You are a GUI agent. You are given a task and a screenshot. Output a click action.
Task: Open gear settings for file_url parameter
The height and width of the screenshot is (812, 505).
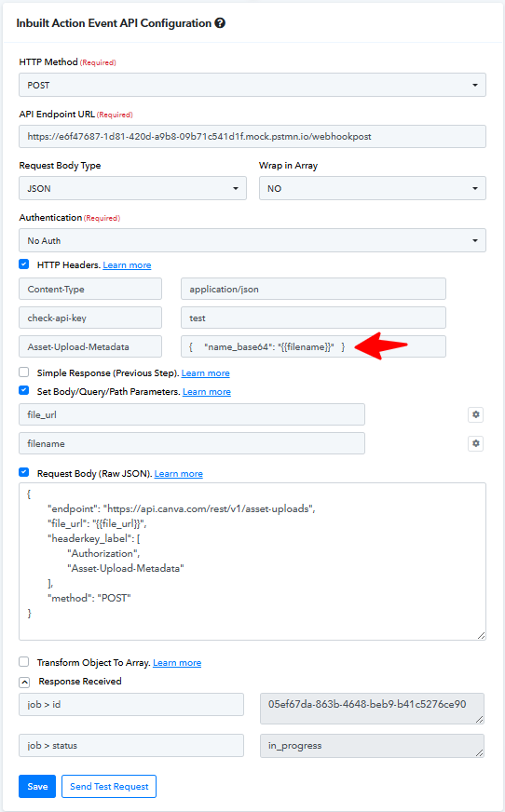475,414
